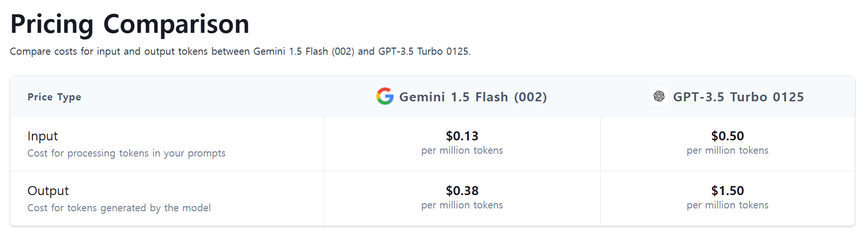
Task: Click "Compare costs" at the subtitle's start
Action: tap(43, 51)
